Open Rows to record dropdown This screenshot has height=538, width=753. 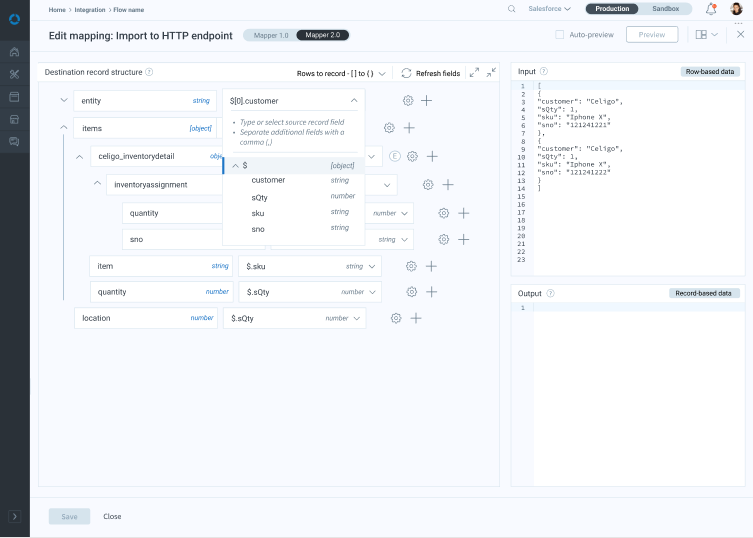342,73
